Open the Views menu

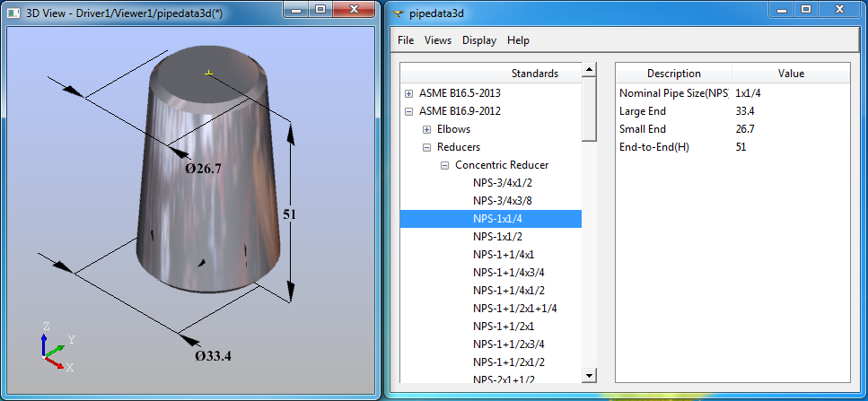click(x=438, y=40)
